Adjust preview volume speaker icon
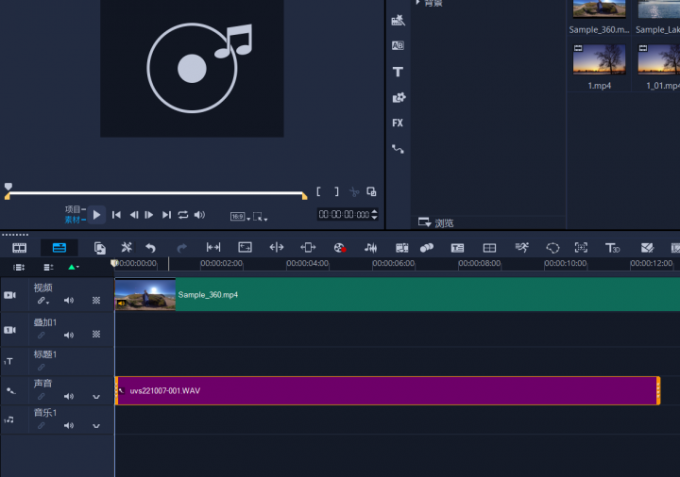680x477 pixels. 199,215
